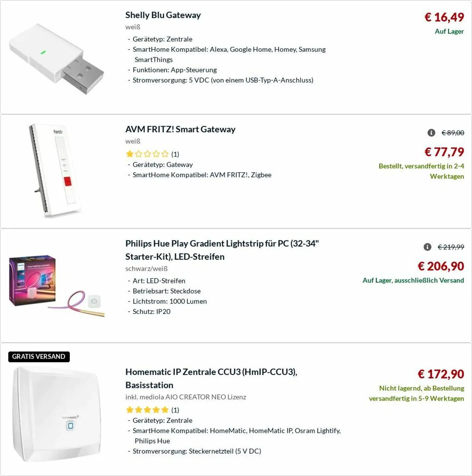Click the Homematic IP CCU3 product image
The width and height of the screenshot is (472, 476).
57,414
